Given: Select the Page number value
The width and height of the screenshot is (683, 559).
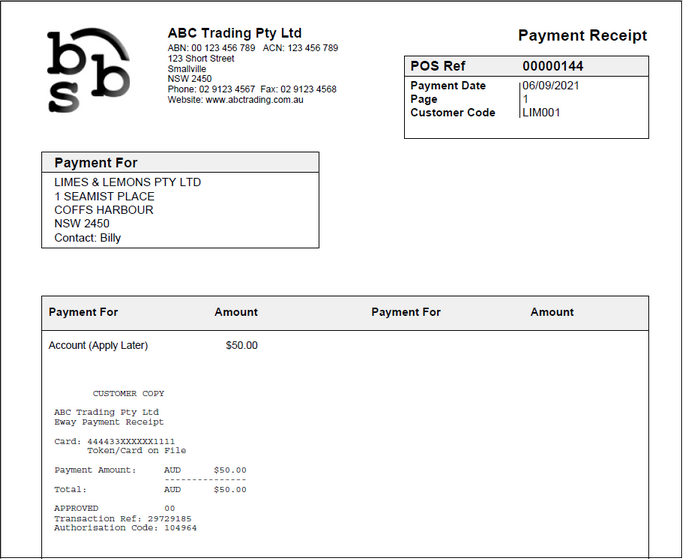Looking at the screenshot, I should 525,100.
